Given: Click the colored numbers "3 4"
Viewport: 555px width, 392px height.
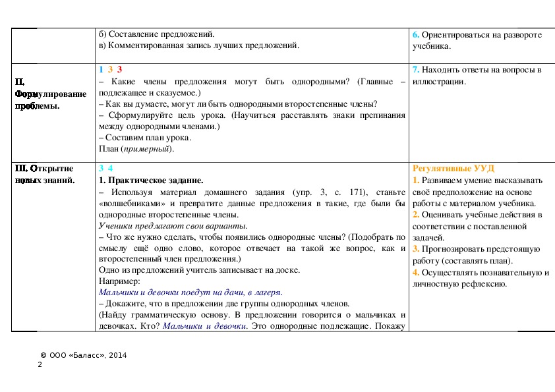Looking at the screenshot, I should click(x=106, y=169).
